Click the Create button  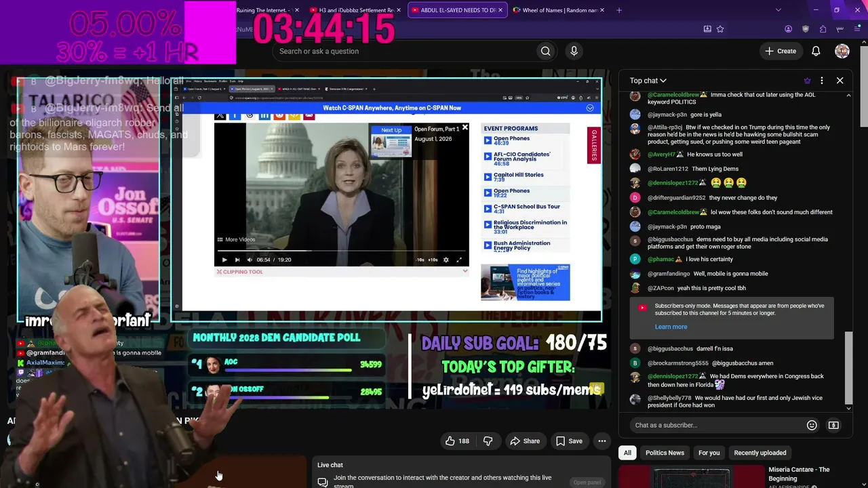780,51
